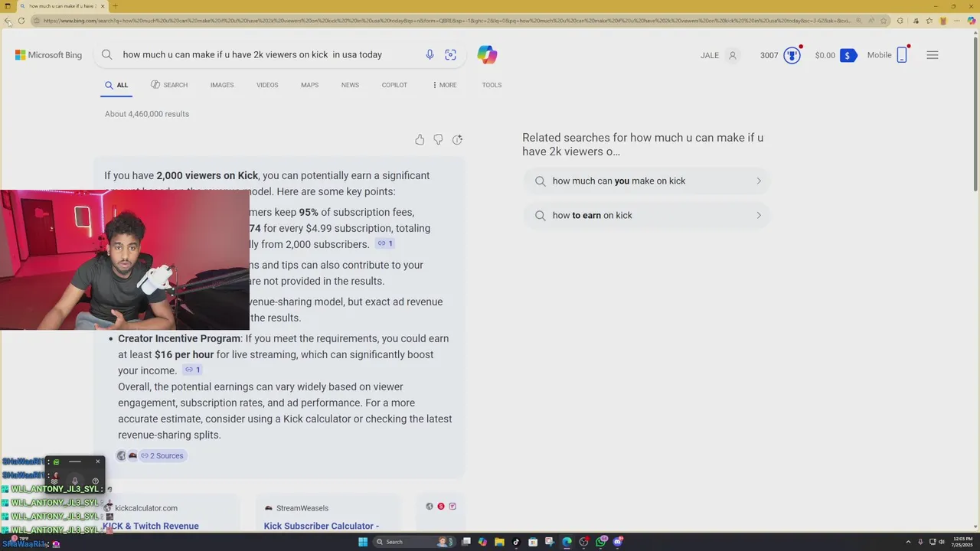Open the TOOLS option

pos(492,85)
